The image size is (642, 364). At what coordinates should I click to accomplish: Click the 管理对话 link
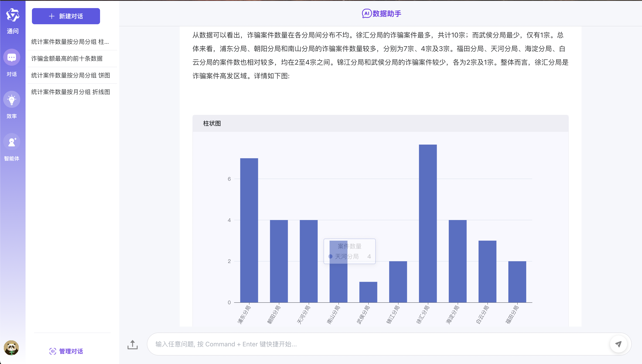(x=71, y=351)
